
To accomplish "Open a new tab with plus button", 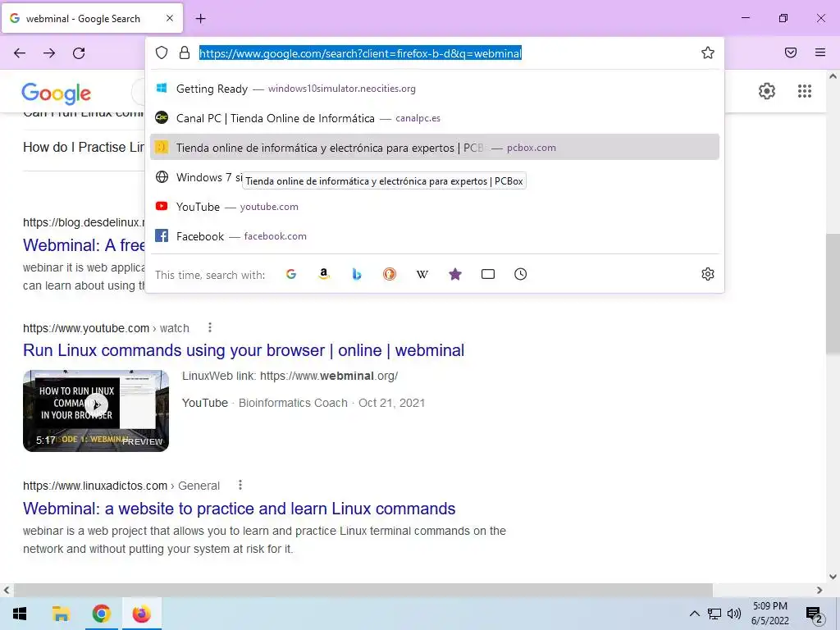I will tap(201, 19).
